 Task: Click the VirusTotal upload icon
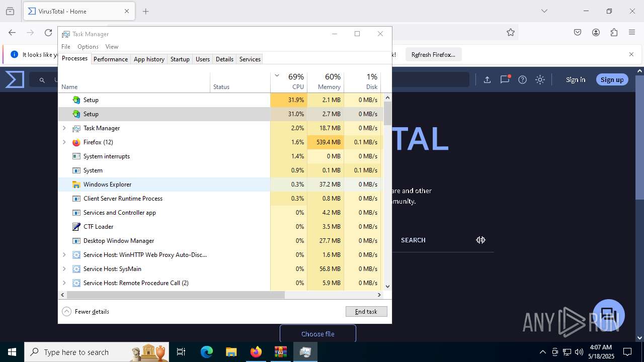(x=487, y=79)
